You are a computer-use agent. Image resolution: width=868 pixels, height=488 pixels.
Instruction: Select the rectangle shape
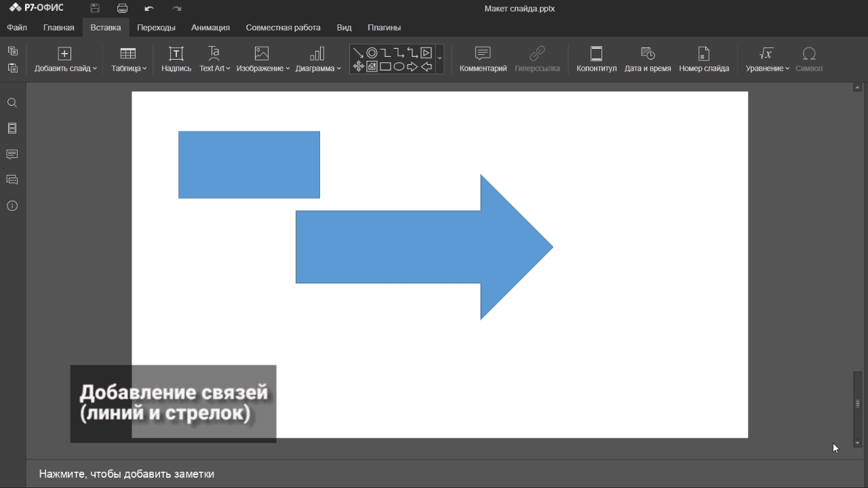pyautogui.click(x=385, y=66)
